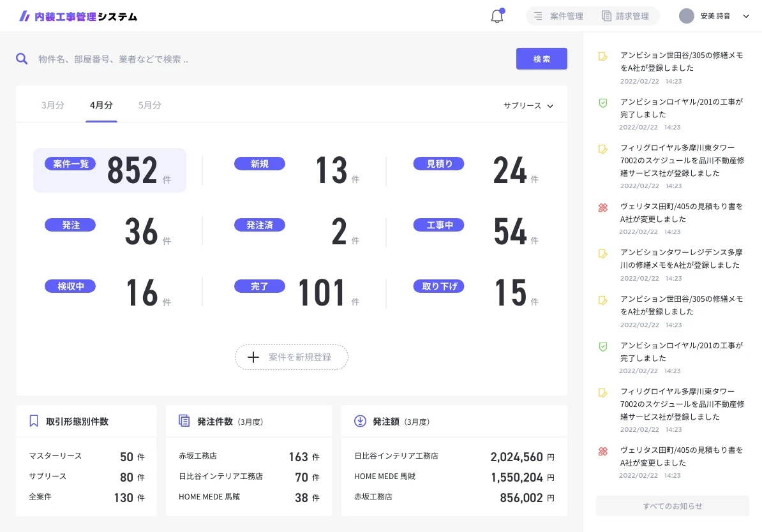Open アンビションタワーレジデンス多摩川 notification text

682,258
